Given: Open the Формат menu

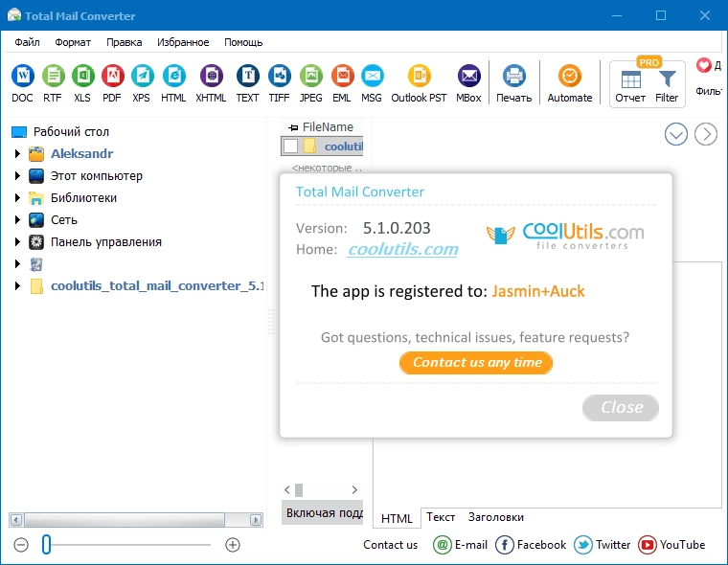Looking at the screenshot, I should [x=73, y=42].
